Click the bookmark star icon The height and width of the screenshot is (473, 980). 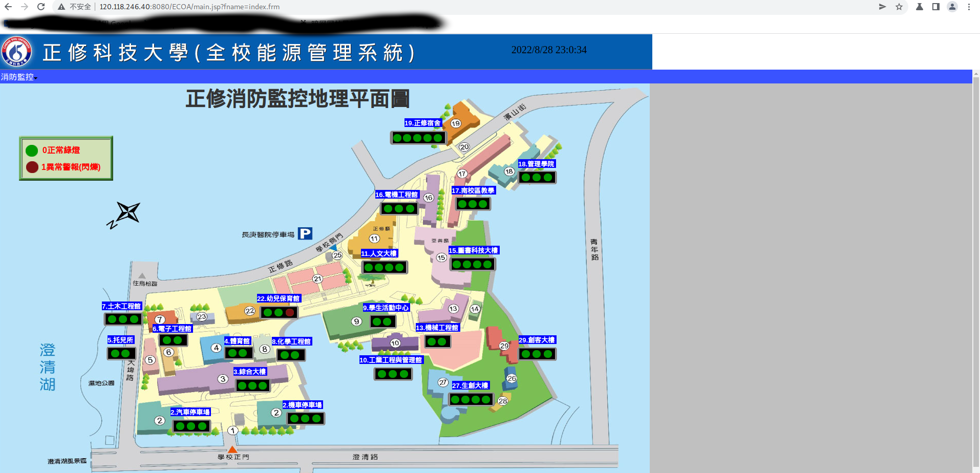[x=899, y=7]
